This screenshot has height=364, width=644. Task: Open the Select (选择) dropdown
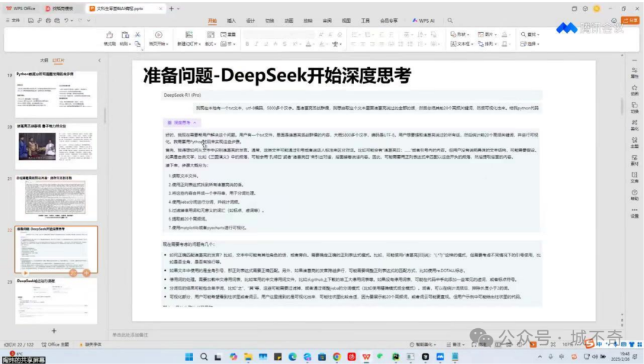click(x=530, y=44)
